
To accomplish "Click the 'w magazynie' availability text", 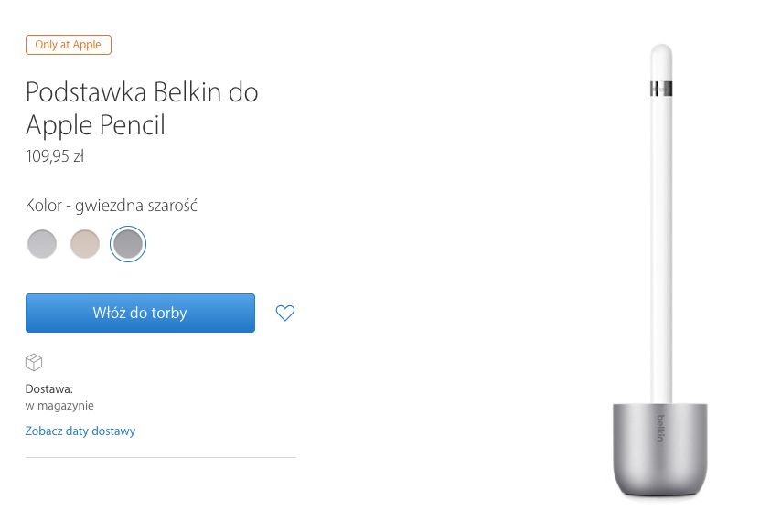I will click(59, 405).
